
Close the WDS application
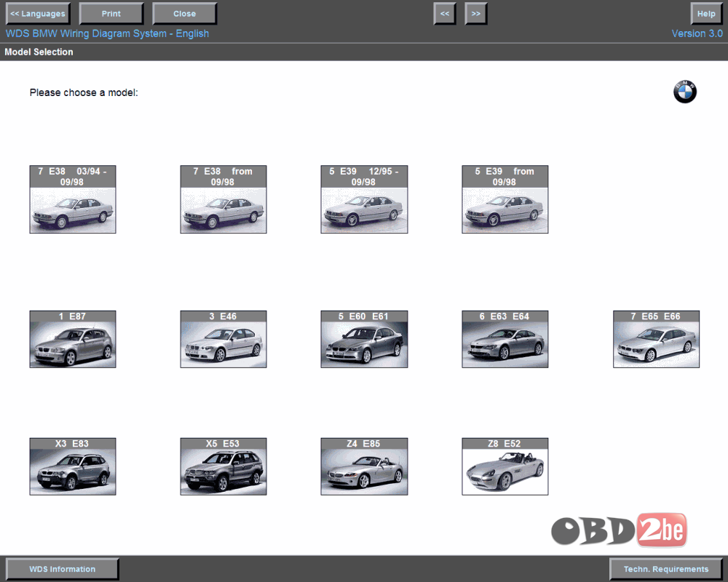(x=184, y=14)
